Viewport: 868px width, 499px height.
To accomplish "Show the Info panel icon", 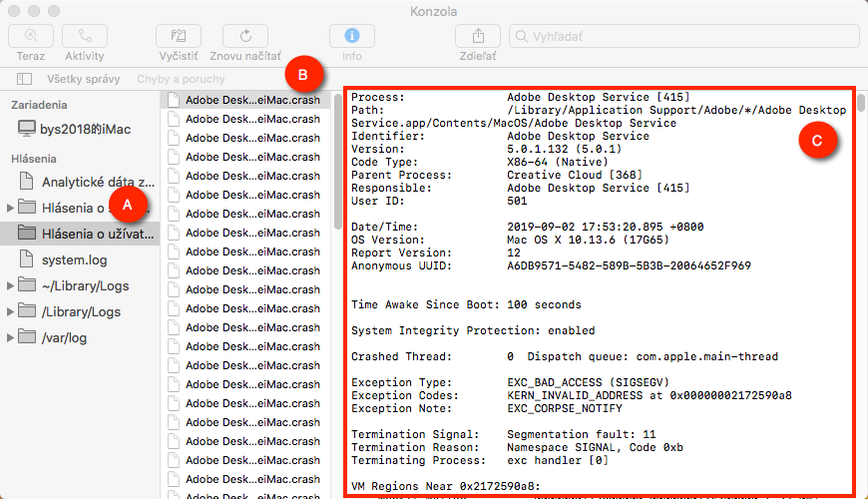I will (x=352, y=36).
